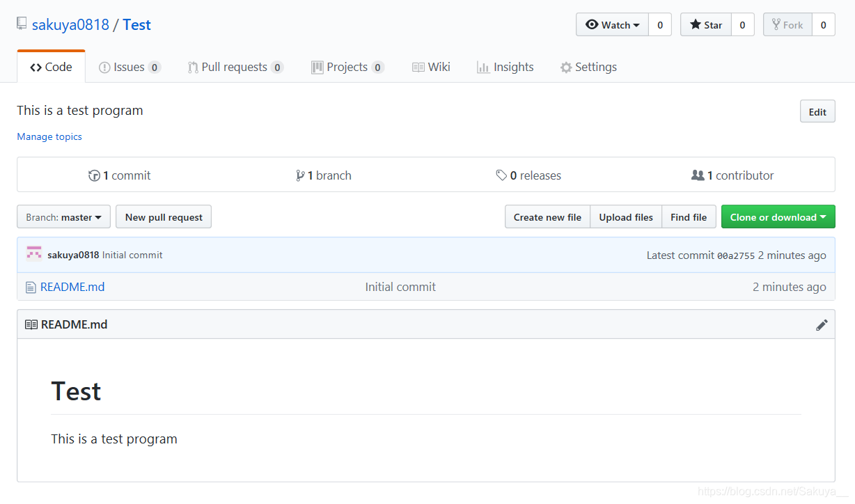This screenshot has height=504, width=855.
Task: Click the code brackets icon on Code tab
Action: pyautogui.click(x=36, y=68)
